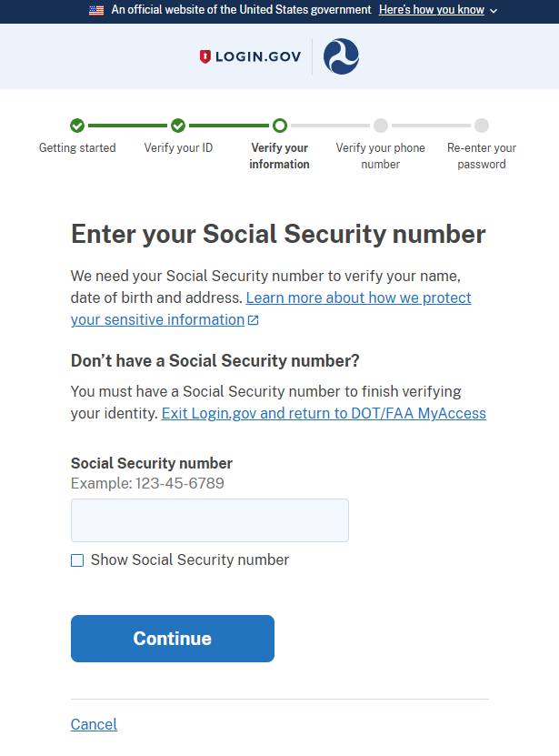The width and height of the screenshot is (559, 756).
Task: Select the Re-enter your password step circle
Action: [x=481, y=126]
